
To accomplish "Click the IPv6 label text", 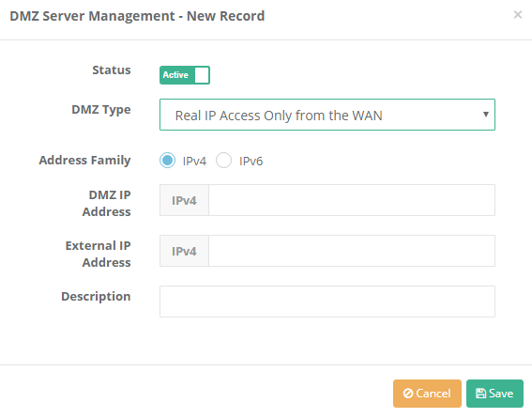I will [x=251, y=161].
